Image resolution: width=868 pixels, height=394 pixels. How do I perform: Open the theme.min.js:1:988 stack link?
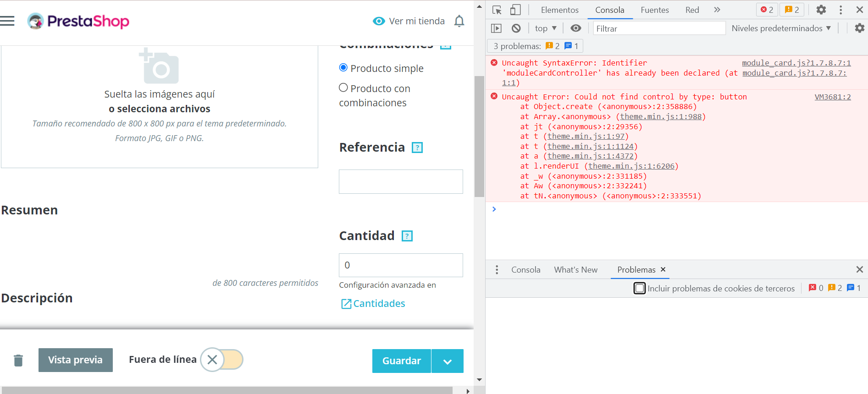[661, 116]
